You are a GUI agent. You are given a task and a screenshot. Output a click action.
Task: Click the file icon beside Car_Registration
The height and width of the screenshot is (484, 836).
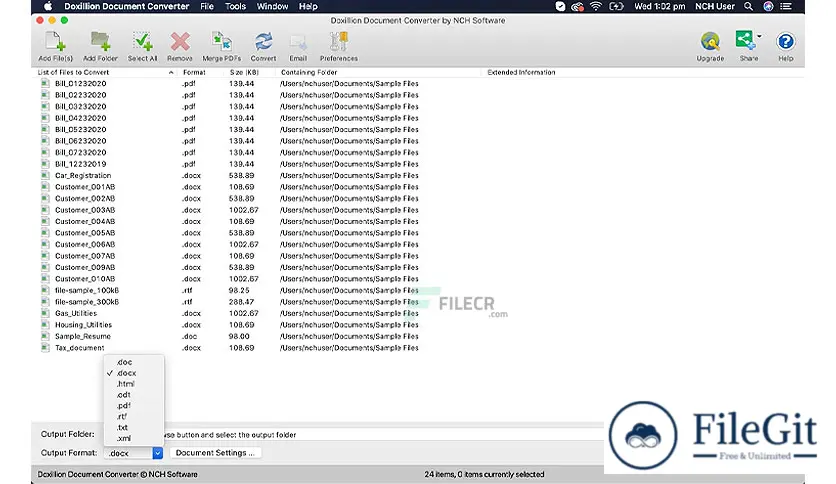[45, 175]
